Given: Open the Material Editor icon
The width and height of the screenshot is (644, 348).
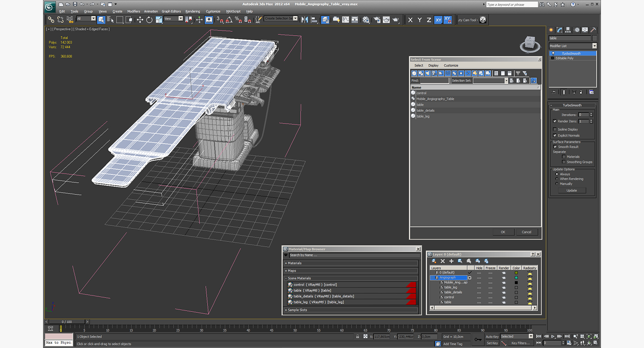Looking at the screenshot, I should [366, 20].
